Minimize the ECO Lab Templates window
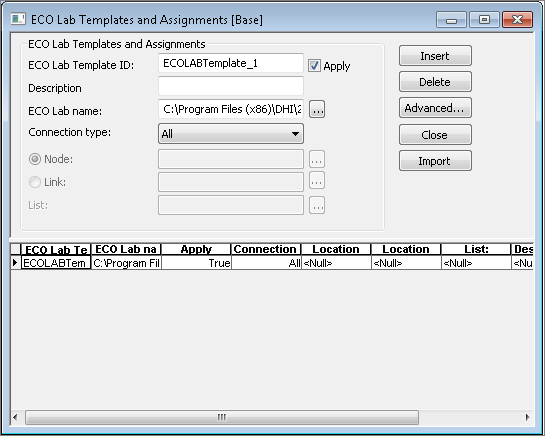545x436 pixels. tap(452, 20)
